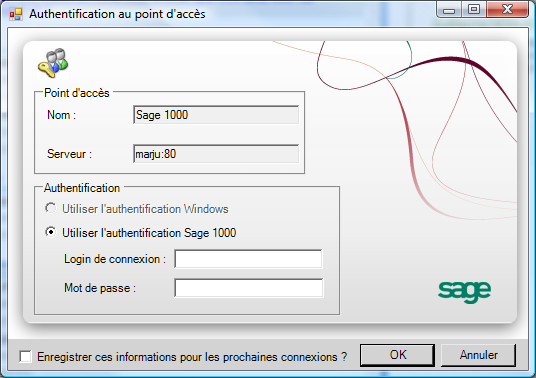Screen dimensions: 536x378
Task: Click the title Authentification au point d'accès
Action: tap(117, 14)
